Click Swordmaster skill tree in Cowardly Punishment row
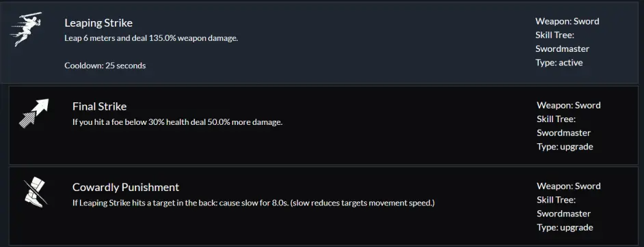The width and height of the screenshot is (644, 247). coord(563,214)
